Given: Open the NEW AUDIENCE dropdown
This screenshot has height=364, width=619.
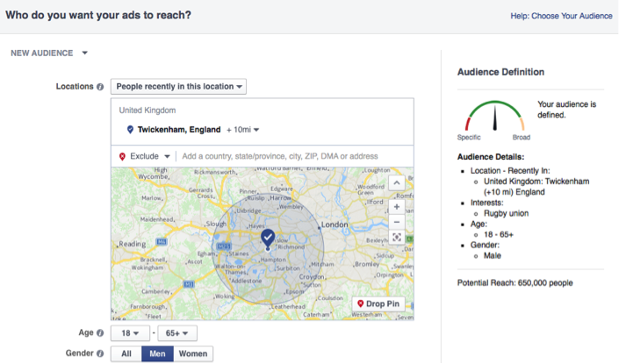Looking at the screenshot, I should tap(49, 54).
